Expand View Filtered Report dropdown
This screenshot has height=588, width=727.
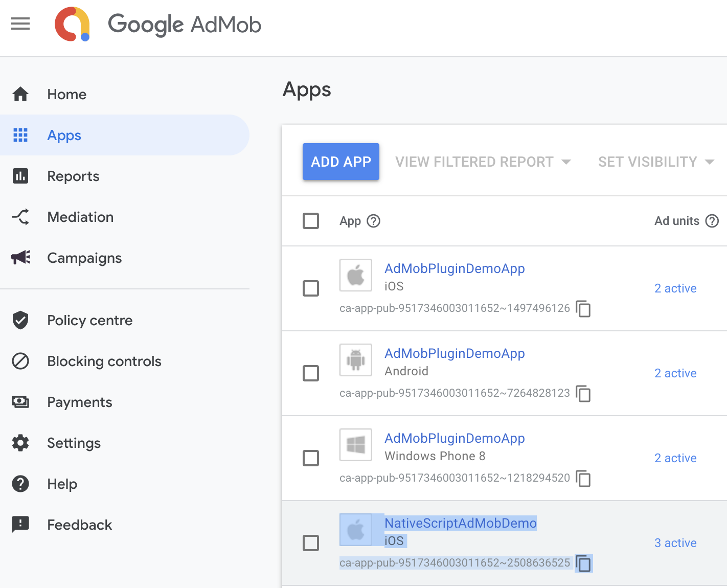(x=483, y=162)
